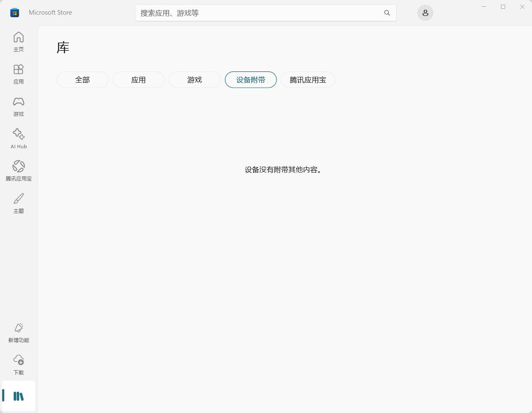Go to 应用 apps section in sidebar
Image resolution: width=532 pixels, height=413 pixels.
[x=18, y=74]
